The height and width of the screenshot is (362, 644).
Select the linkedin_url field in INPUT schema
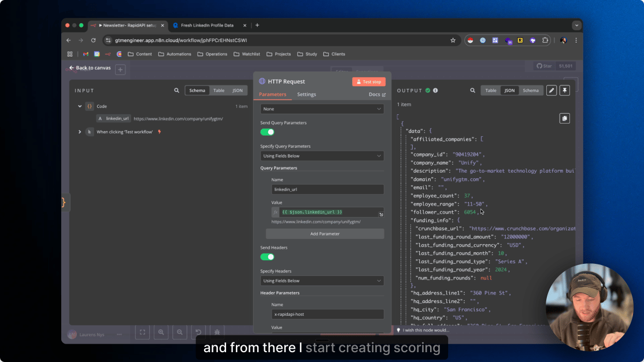pyautogui.click(x=114, y=119)
